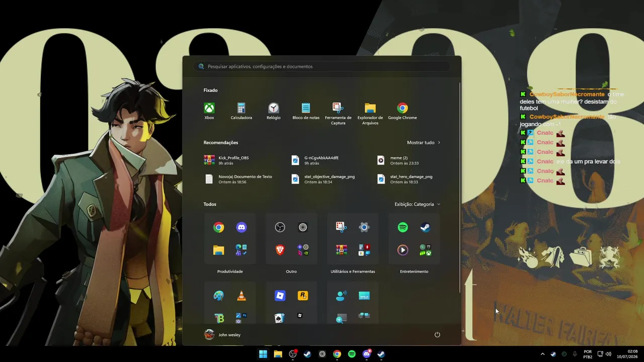This screenshot has height=362, width=644.
Task: Open the pinned Xbox app
Action: 209,112
